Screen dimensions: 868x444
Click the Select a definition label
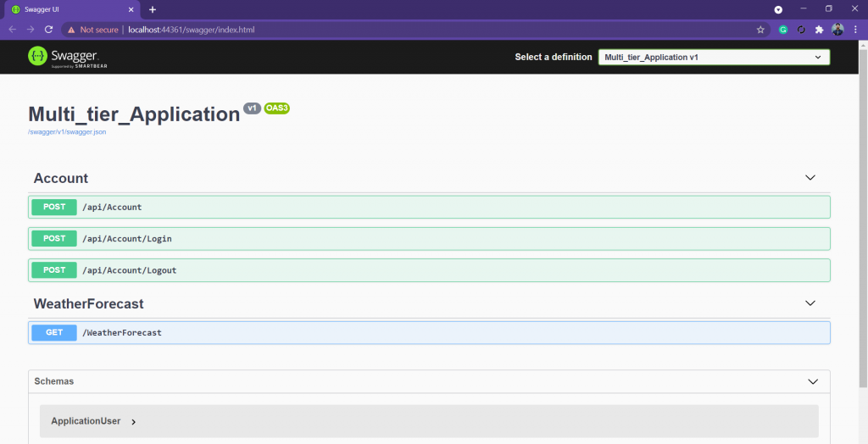tap(554, 57)
